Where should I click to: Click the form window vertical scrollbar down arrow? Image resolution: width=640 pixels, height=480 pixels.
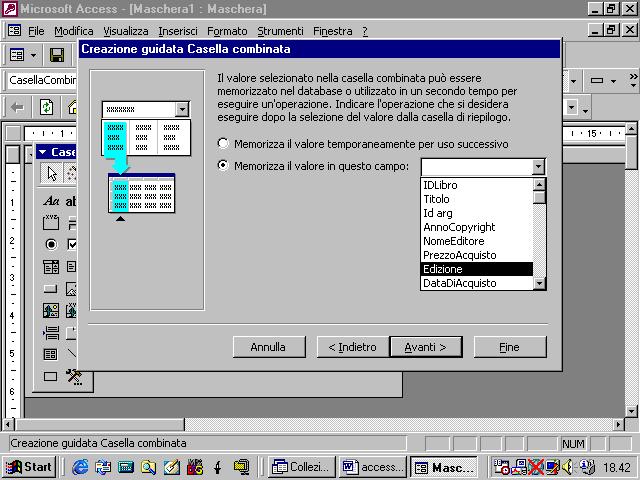tap(631, 411)
